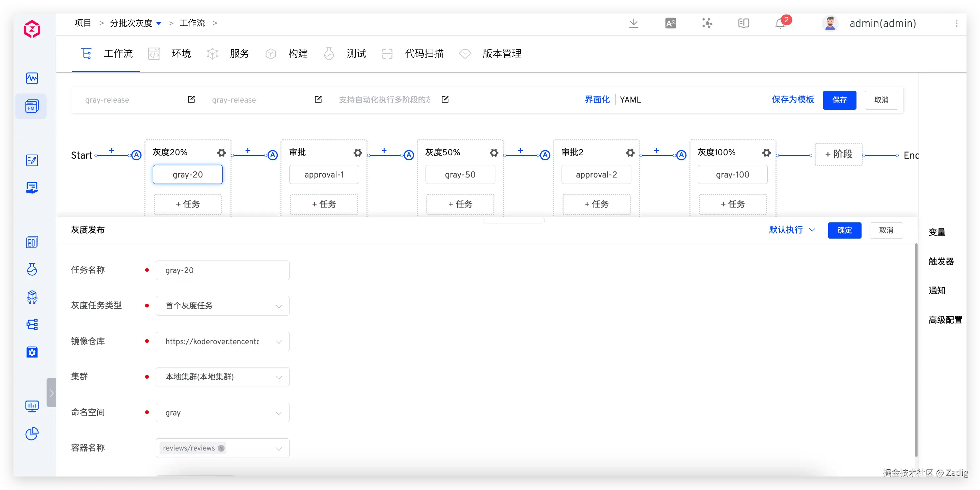
Task: Remove the reviews/reviews container tag
Action: coord(221,448)
